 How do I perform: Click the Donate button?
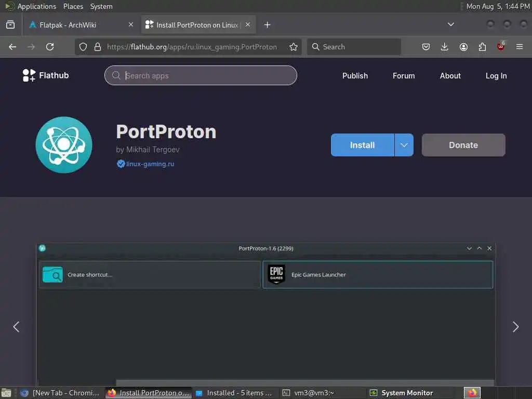(463, 145)
